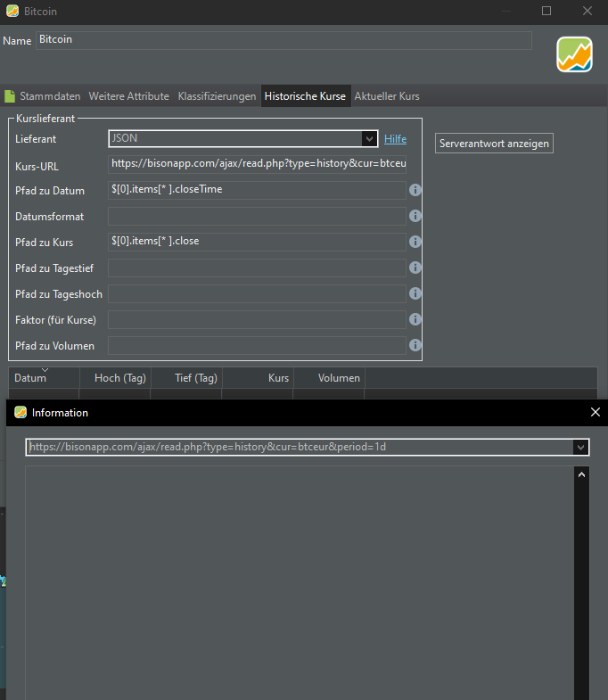The height and width of the screenshot is (700, 608).
Task: Maximize the Bitcoin window
Action: coord(546,12)
